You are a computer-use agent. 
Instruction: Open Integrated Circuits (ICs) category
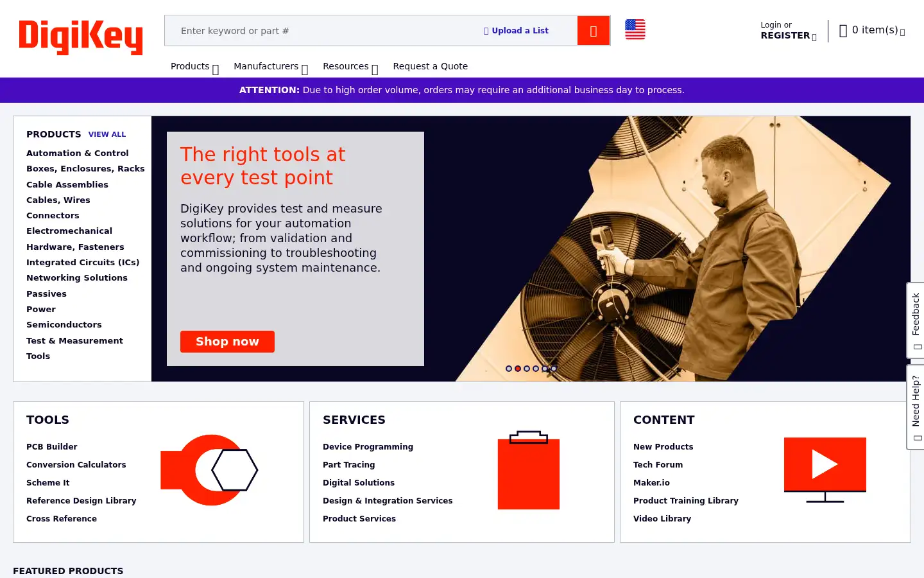[83, 263]
